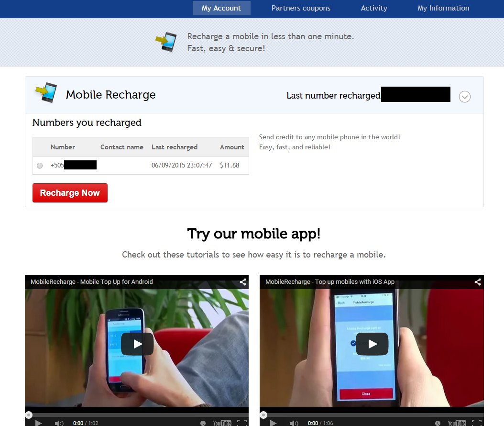Open iOS video on YouTube
This screenshot has height=426, width=504.
(x=457, y=423)
